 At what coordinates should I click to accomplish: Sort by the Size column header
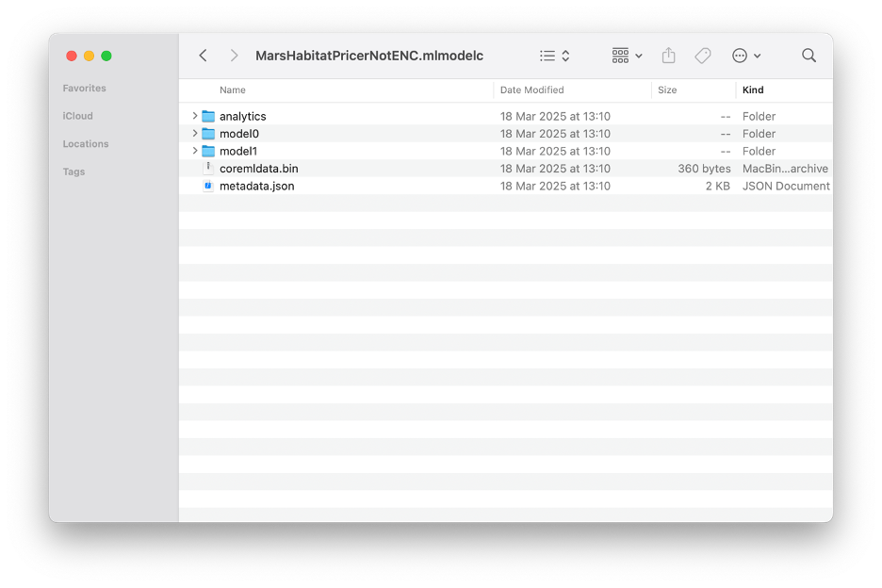point(667,90)
